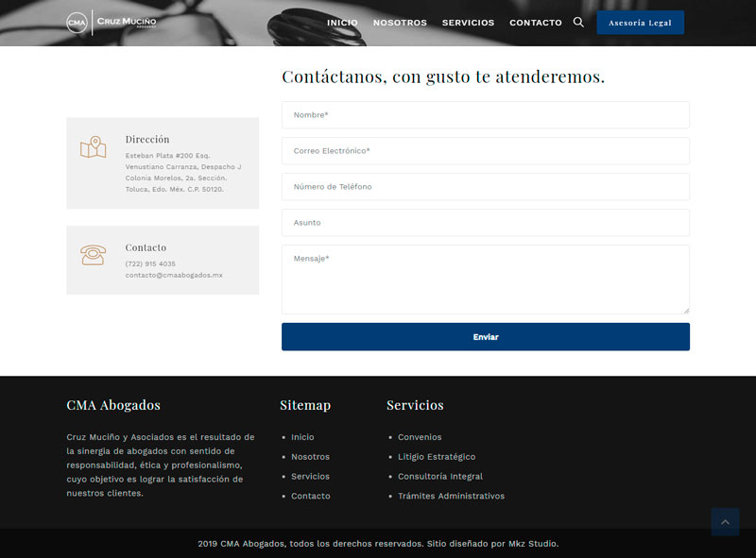This screenshot has height=558, width=756.
Task: Click the Asunto text field
Action: [x=485, y=223]
